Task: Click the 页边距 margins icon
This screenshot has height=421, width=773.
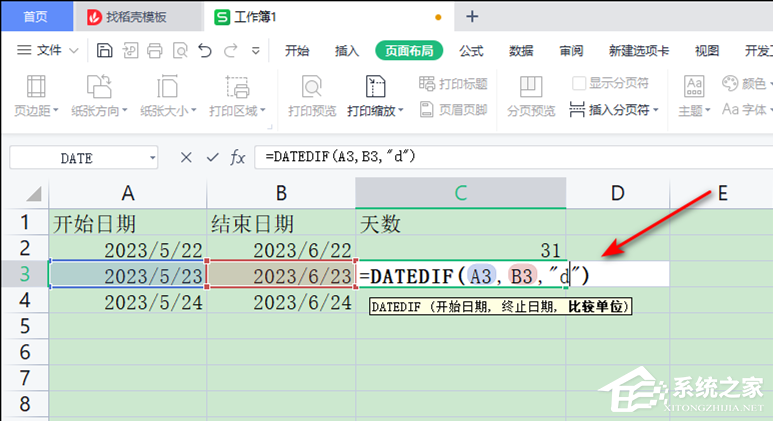Action: (36, 87)
